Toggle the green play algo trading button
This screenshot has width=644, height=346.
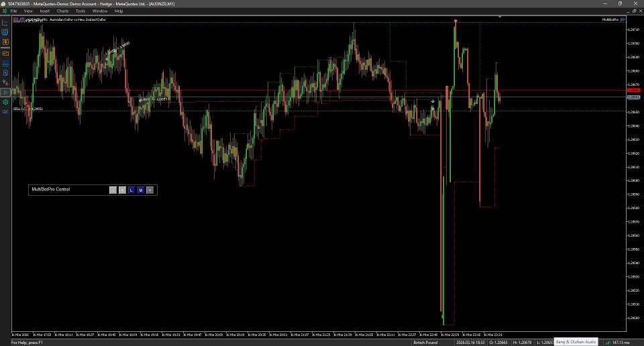[x=5, y=93]
